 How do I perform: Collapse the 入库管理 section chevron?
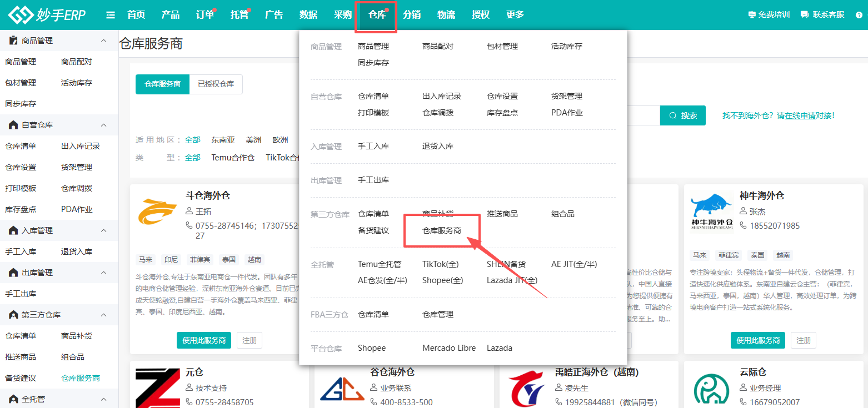[103, 230]
